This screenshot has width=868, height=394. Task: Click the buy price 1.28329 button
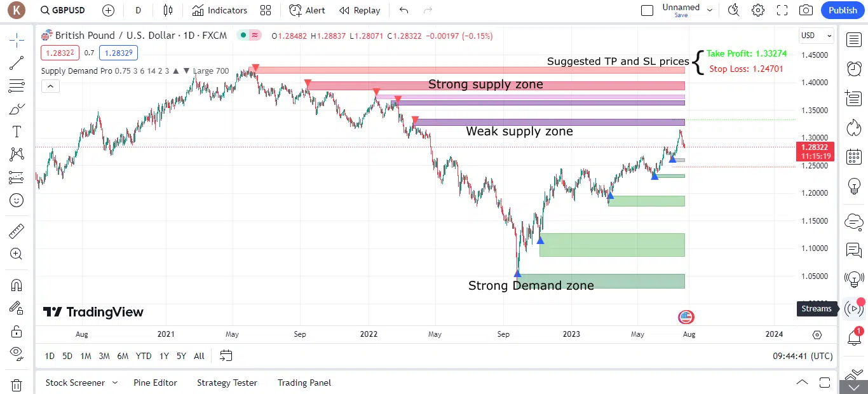tap(118, 53)
